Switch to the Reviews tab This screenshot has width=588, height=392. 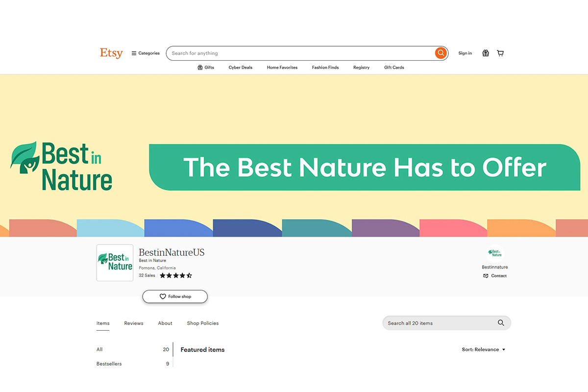pyautogui.click(x=133, y=323)
